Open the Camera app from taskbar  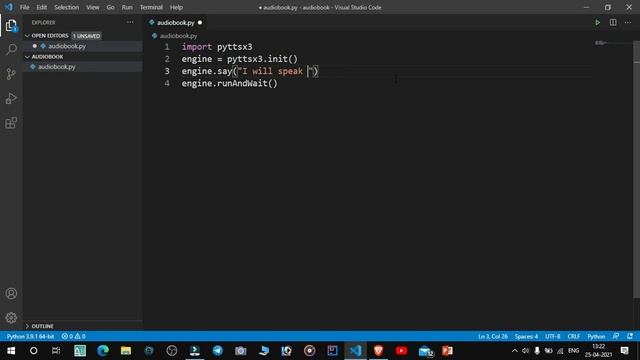coord(240,351)
